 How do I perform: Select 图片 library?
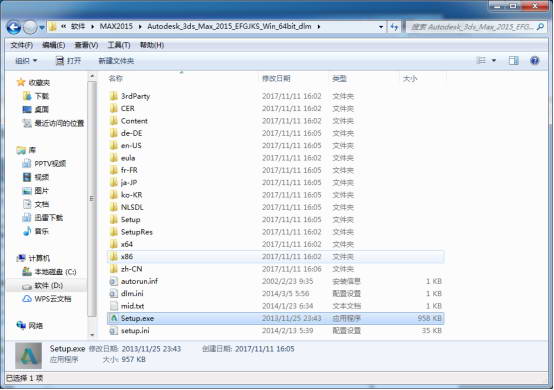click(41, 191)
